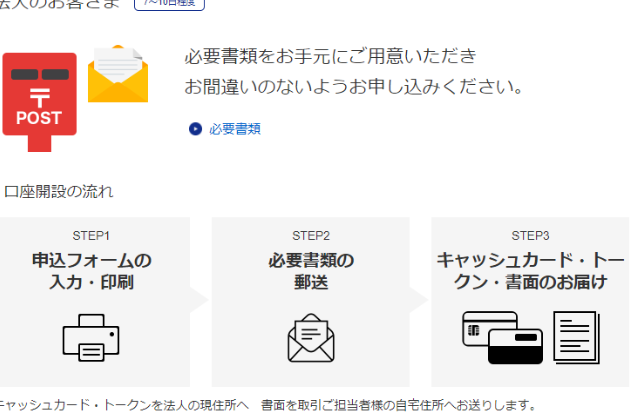Image resolution: width=630 pixels, height=416 pixels.
Task: Click the STEP2 label
Action: (x=310, y=236)
